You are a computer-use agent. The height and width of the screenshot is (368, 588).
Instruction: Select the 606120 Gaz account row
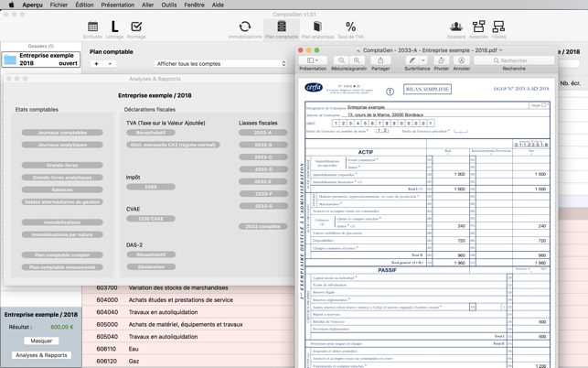188,362
